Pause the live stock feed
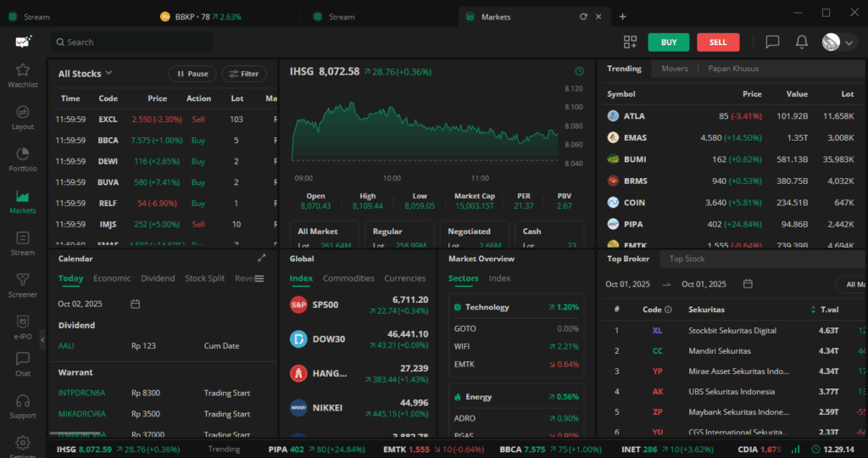The height and width of the screenshot is (458, 868). click(x=192, y=74)
